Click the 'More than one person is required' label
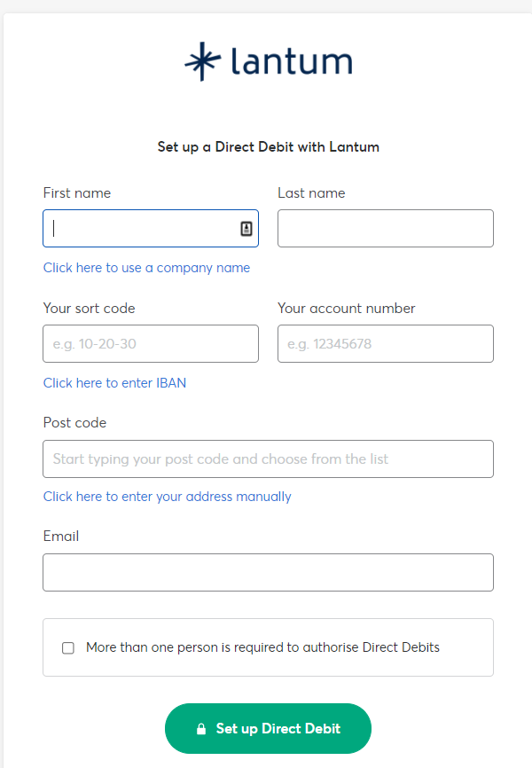The height and width of the screenshot is (768, 532). pyautogui.click(x=262, y=647)
